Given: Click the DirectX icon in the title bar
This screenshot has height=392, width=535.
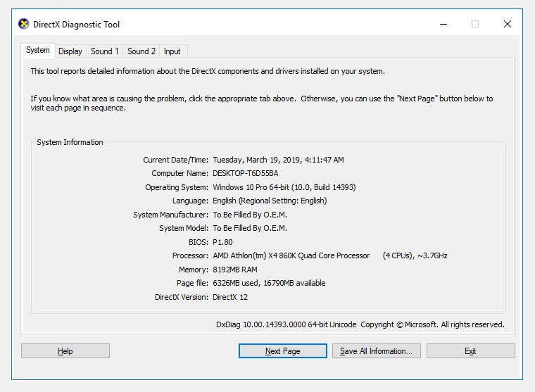Looking at the screenshot, I should [x=24, y=24].
